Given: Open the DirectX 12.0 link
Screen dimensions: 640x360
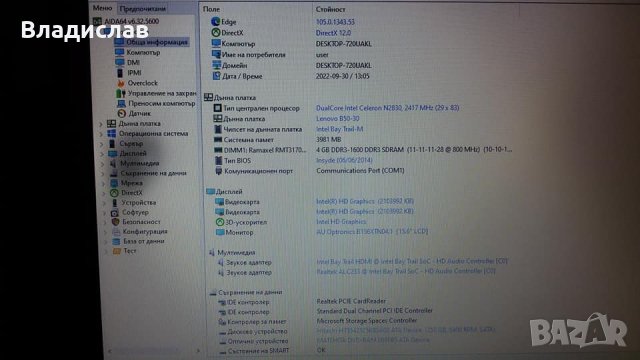Looking at the screenshot, I should coord(333,33).
